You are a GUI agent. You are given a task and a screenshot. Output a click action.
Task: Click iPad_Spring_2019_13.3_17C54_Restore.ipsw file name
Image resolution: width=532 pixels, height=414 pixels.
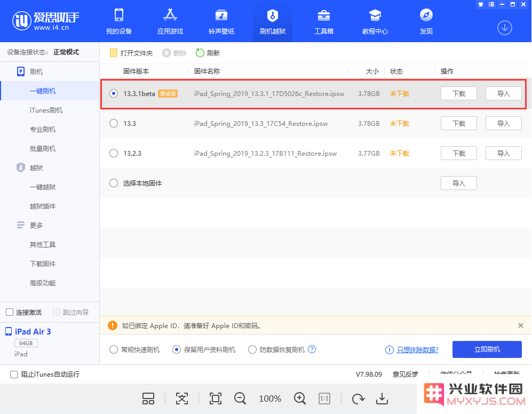261,124
